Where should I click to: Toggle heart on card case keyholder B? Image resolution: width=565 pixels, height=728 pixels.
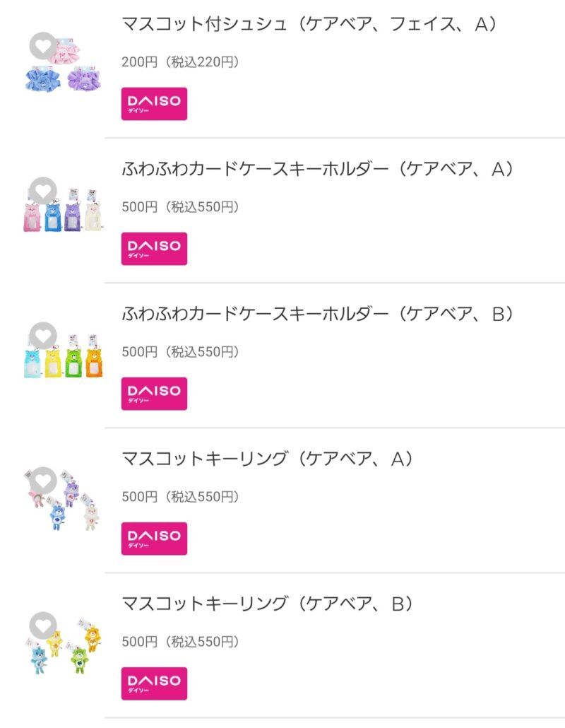pos(44,336)
